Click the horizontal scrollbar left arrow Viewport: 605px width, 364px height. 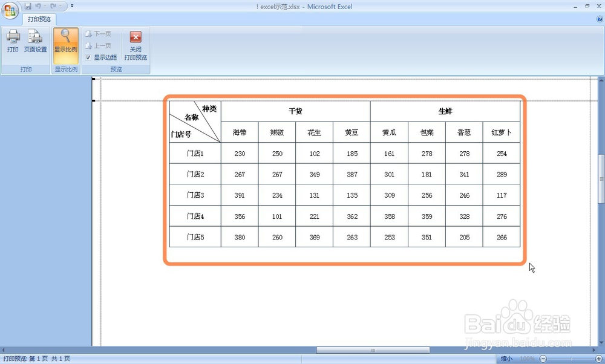3,350
